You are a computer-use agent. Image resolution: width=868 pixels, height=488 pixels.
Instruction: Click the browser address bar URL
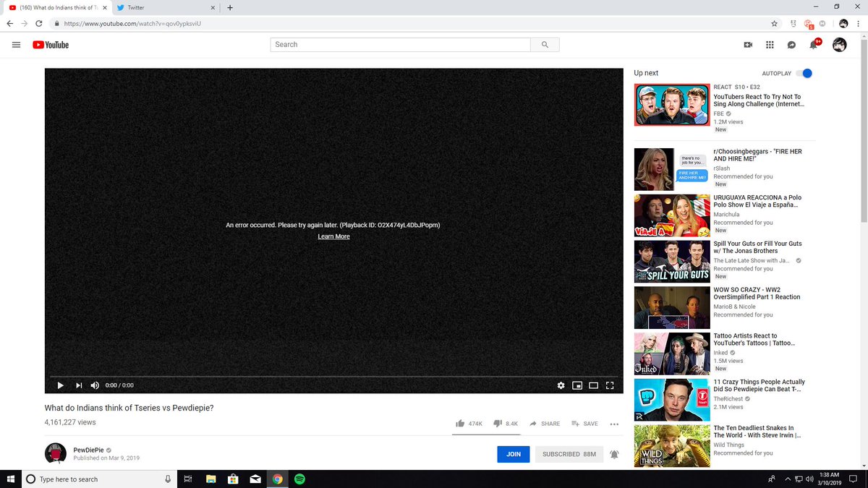pyautogui.click(x=132, y=23)
